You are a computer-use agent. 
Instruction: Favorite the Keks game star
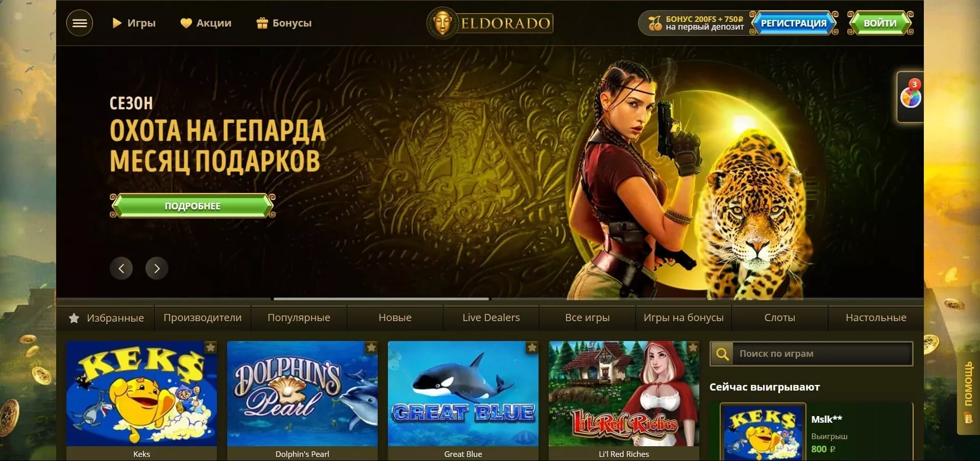[210, 348]
